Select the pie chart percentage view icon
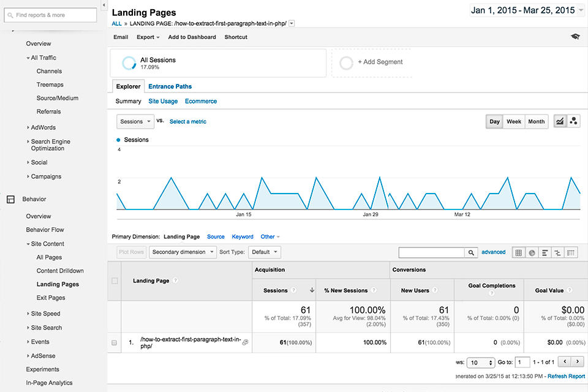This screenshot has height=392, width=588. tap(532, 252)
